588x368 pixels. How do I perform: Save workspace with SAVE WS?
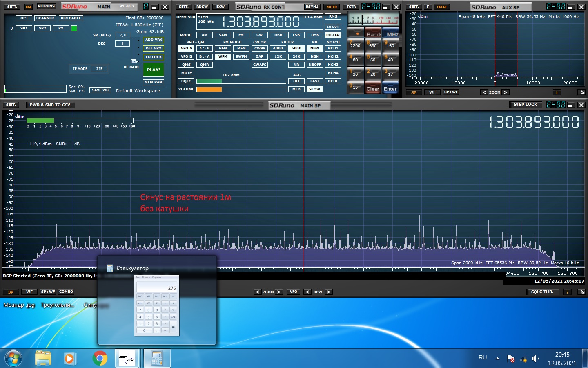point(100,90)
